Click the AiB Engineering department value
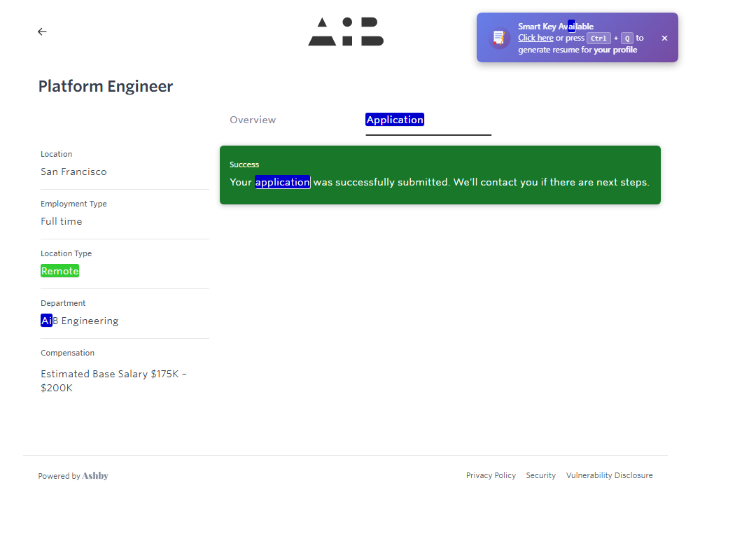This screenshot has height=553, width=756. click(x=79, y=321)
